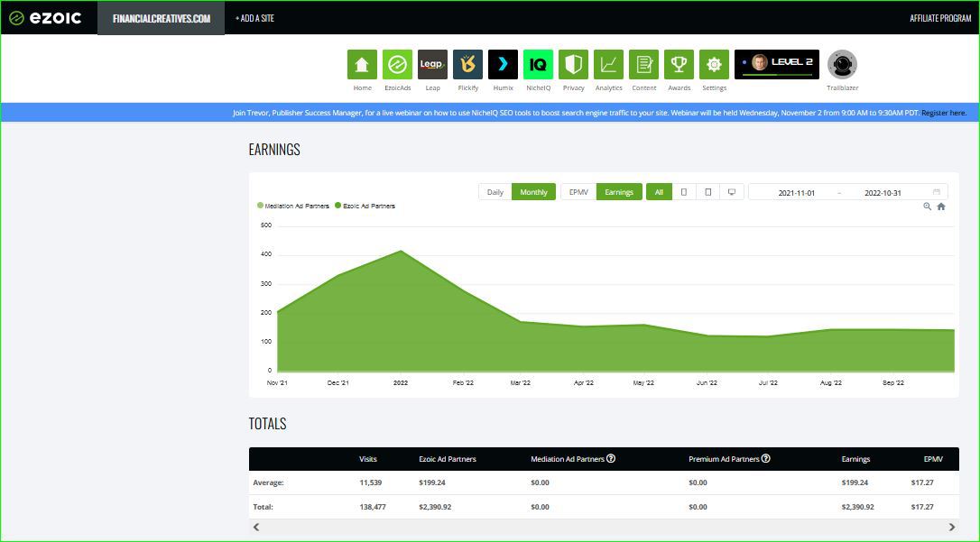Screen dimensions: 980x542
Task: Click the Average: row label
Action: click(x=268, y=482)
